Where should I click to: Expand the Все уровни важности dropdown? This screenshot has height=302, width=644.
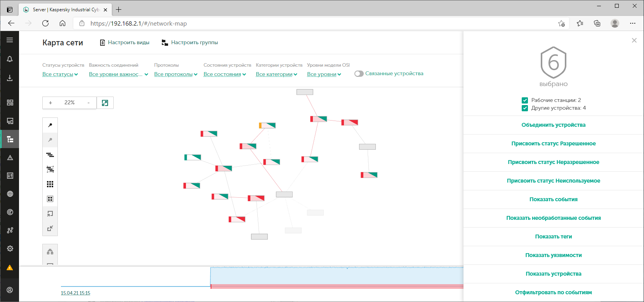(118, 74)
